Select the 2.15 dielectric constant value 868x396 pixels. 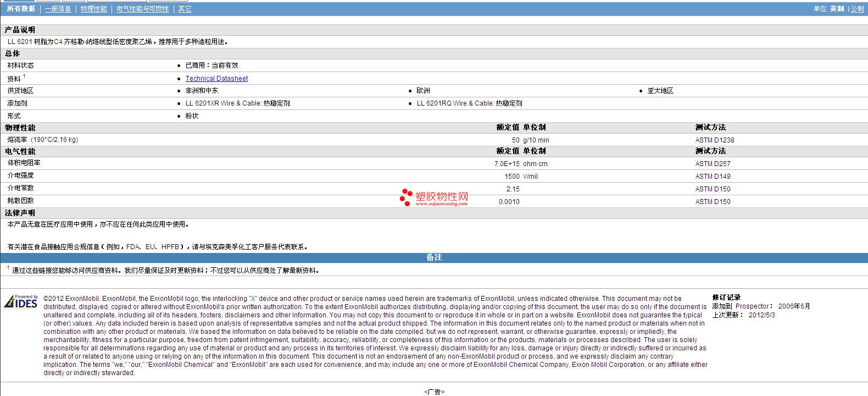(513, 189)
